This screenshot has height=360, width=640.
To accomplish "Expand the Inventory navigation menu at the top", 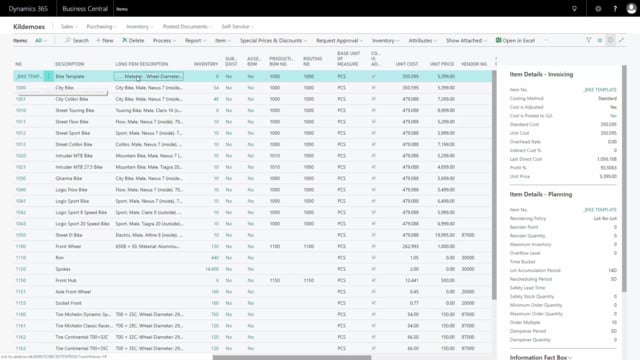I will (x=139, y=27).
